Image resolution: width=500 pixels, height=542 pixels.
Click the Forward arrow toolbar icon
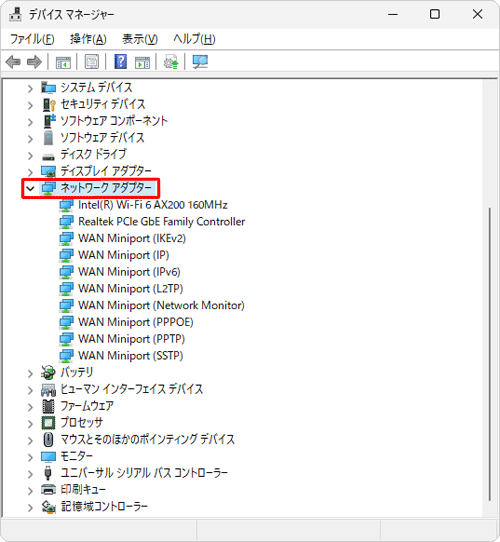(34, 62)
